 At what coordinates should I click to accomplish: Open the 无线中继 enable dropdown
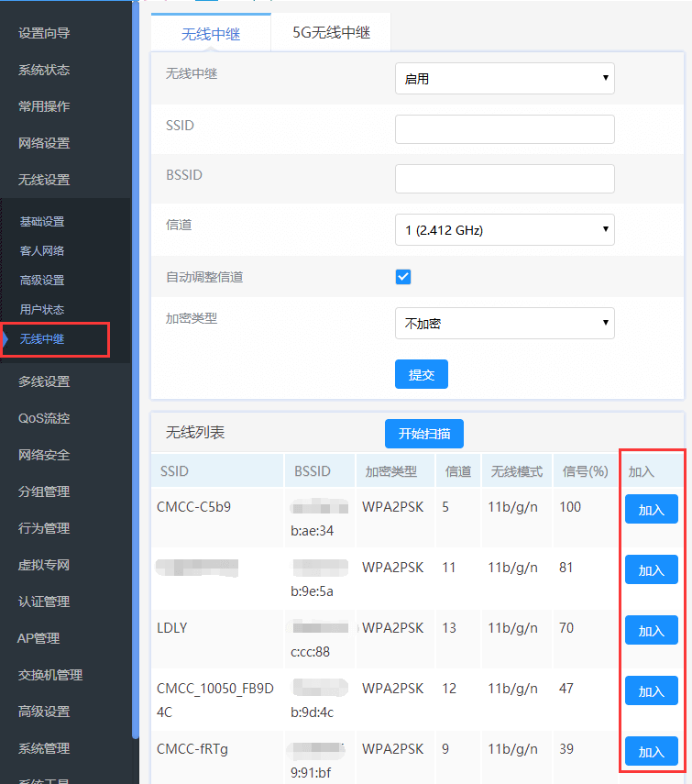tap(504, 79)
